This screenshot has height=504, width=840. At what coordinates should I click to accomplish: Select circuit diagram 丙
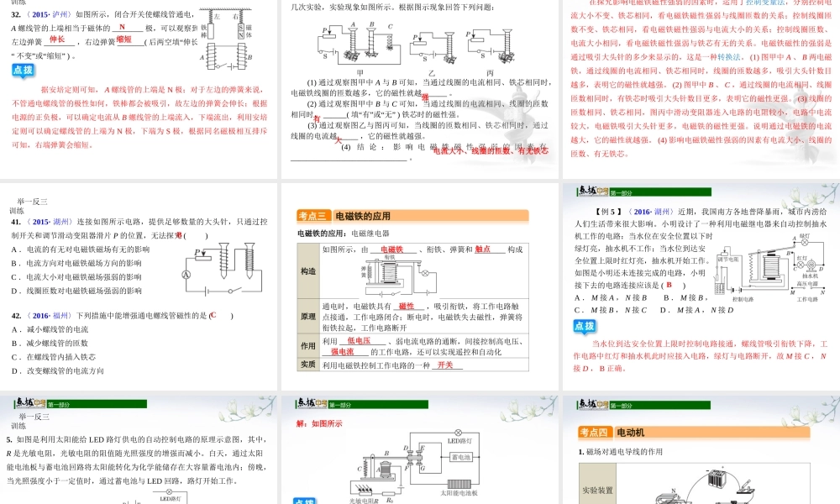click(491, 47)
